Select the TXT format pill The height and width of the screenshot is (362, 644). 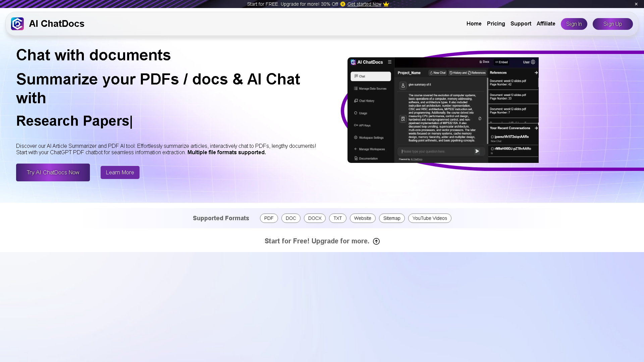[x=337, y=218]
